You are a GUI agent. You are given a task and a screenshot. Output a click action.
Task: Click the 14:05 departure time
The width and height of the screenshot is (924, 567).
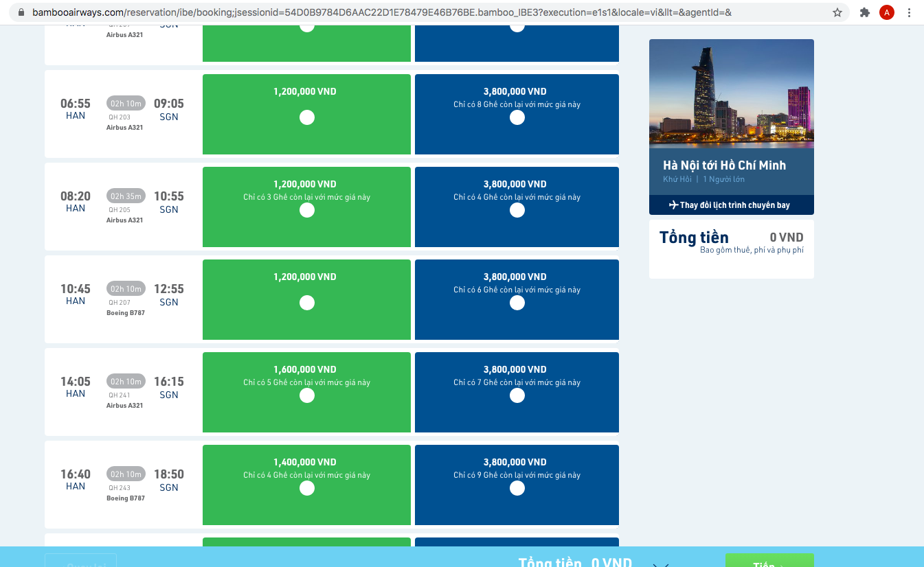76,382
